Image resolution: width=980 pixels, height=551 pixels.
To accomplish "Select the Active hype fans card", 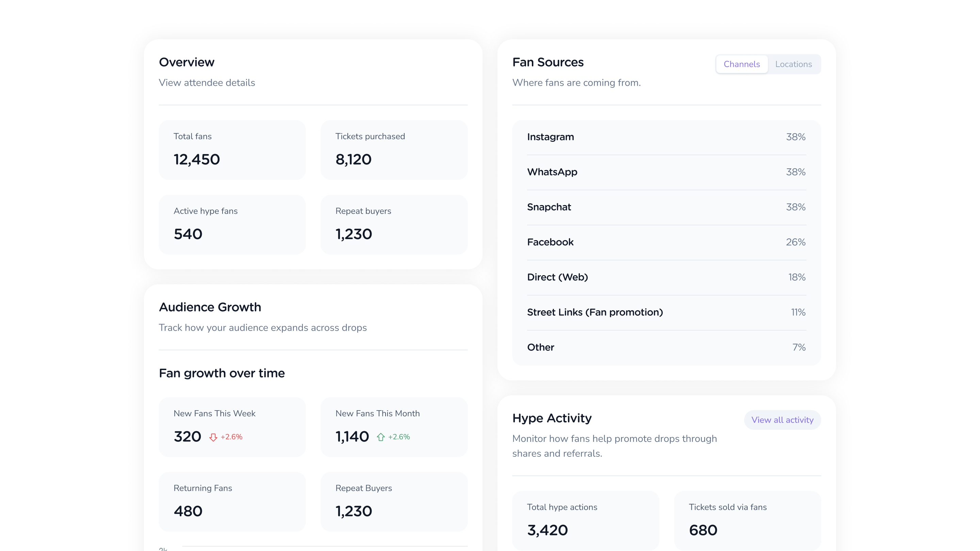I will 232,224.
